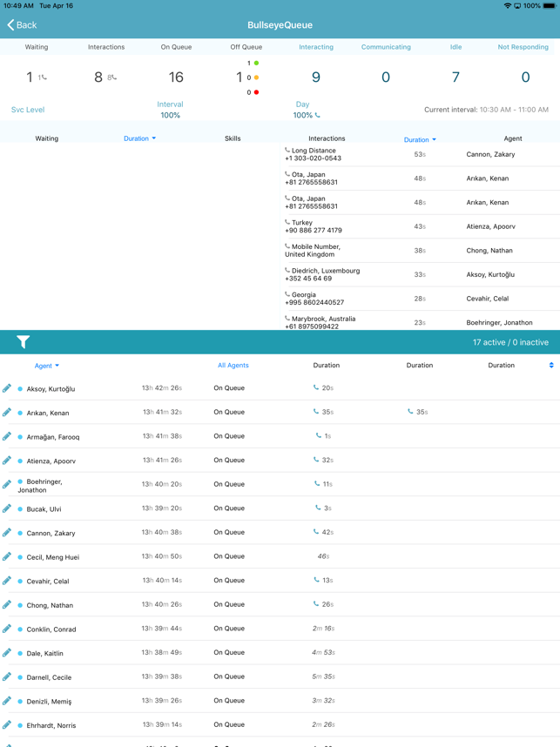Toggle the sort arrows on last Duration column
Image resolution: width=560 pixels, height=747 pixels.
point(551,365)
